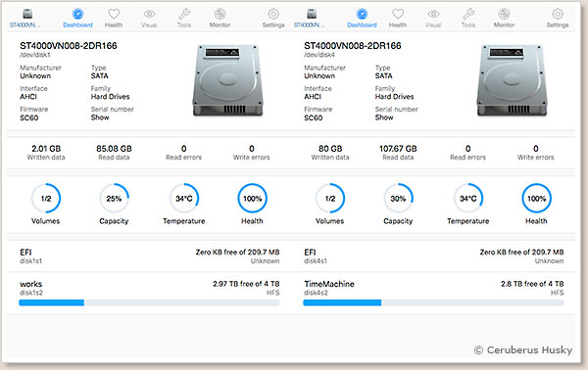The image size is (588, 370).
Task: Open Tools tab in the disk4 window
Action: point(468,19)
